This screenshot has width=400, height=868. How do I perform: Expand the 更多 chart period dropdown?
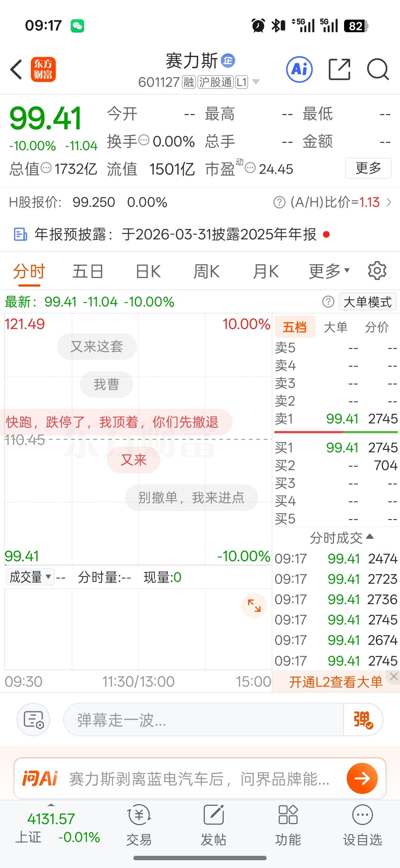click(329, 271)
